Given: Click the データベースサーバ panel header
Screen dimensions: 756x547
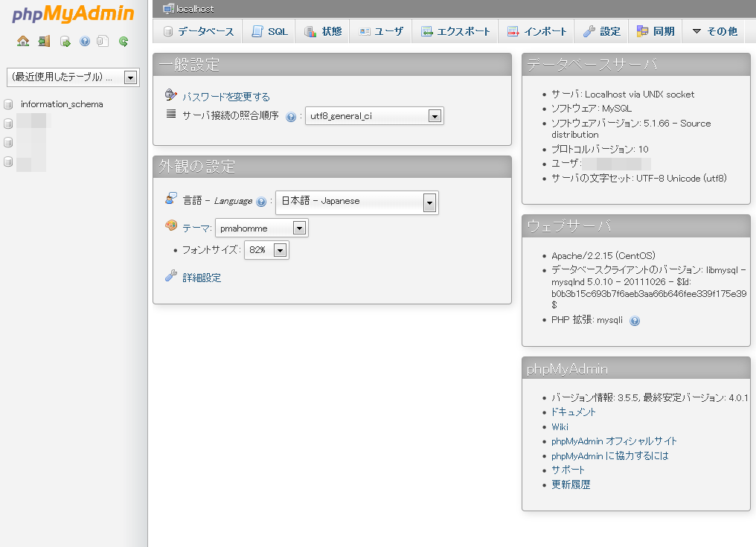Looking at the screenshot, I should click(x=636, y=65).
